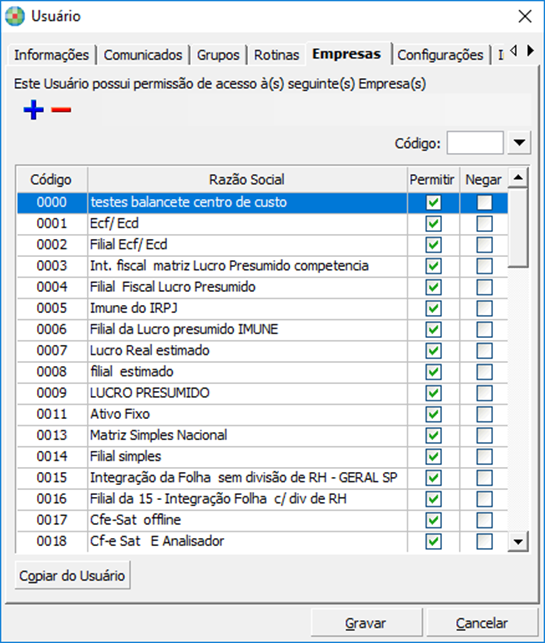Check Negar for Imune do IRPJ
This screenshot has width=545, height=643.
[484, 309]
